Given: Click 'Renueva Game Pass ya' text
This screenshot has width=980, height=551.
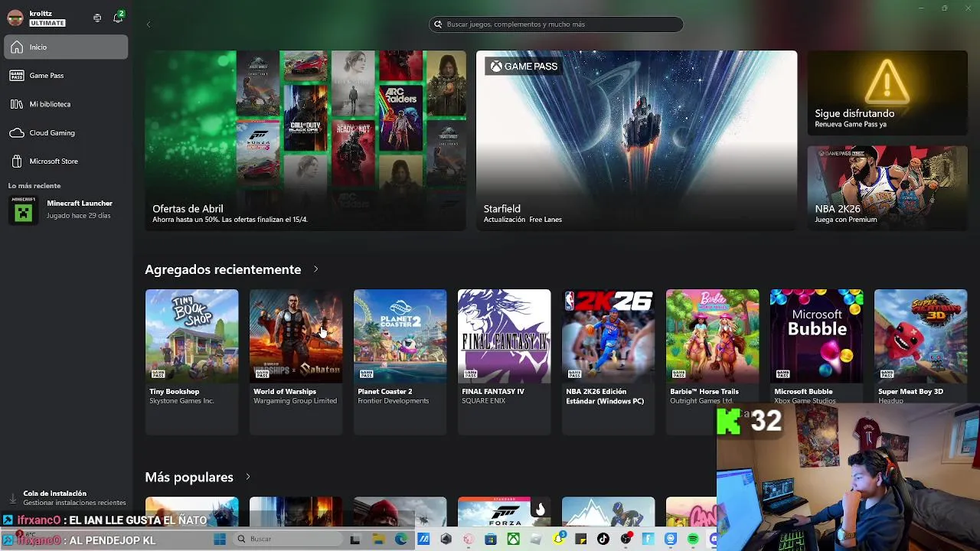Looking at the screenshot, I should [x=851, y=124].
